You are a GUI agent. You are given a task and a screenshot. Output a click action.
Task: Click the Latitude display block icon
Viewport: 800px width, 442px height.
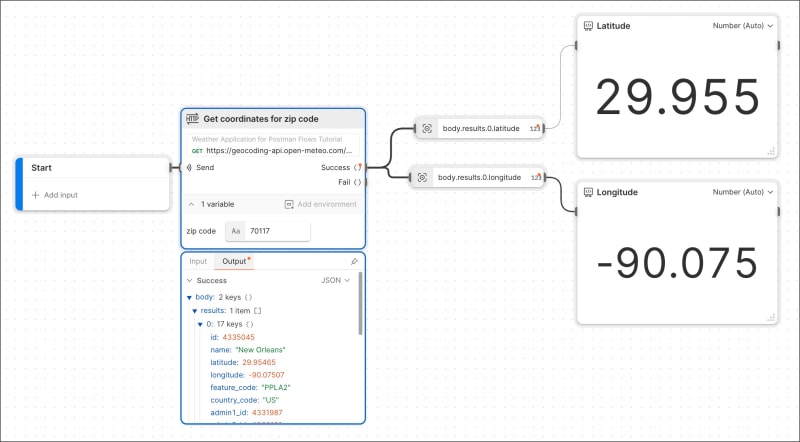point(588,26)
